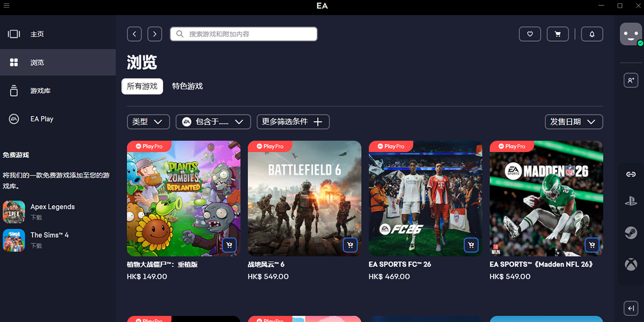Viewport: 644px width, 322px height.
Task: Collapse the right social panel arrow
Action: pyautogui.click(x=631, y=308)
